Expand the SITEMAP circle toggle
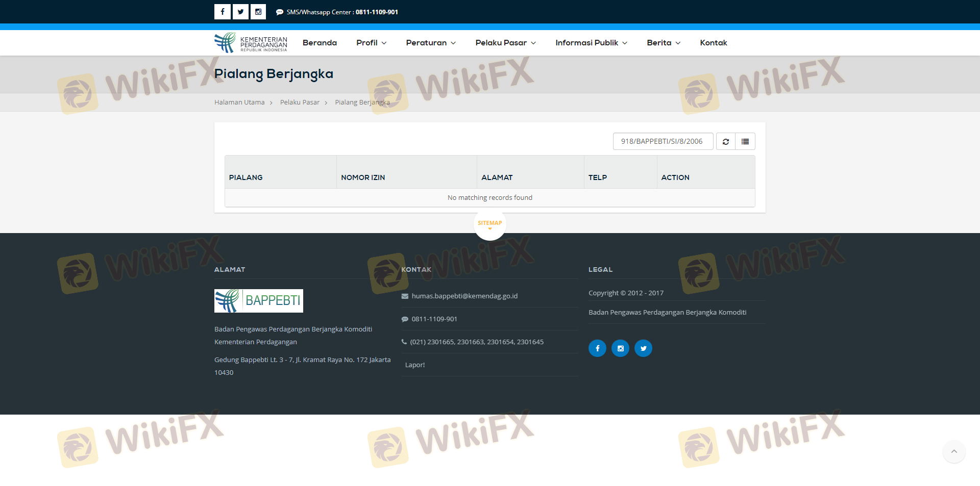The width and height of the screenshot is (980, 486). [489, 224]
